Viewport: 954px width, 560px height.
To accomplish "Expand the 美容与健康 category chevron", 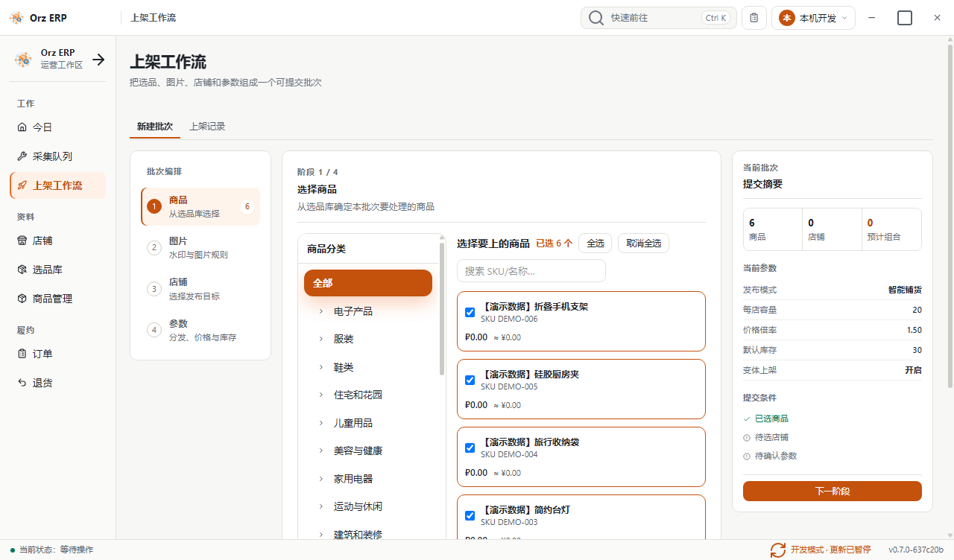I will 321,451.
